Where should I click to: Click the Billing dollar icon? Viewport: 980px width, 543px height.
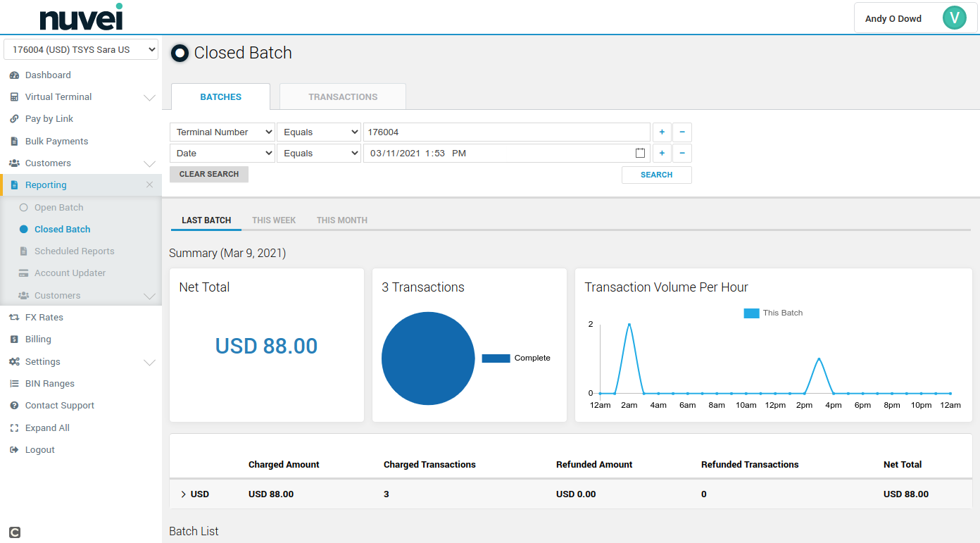pyautogui.click(x=14, y=339)
